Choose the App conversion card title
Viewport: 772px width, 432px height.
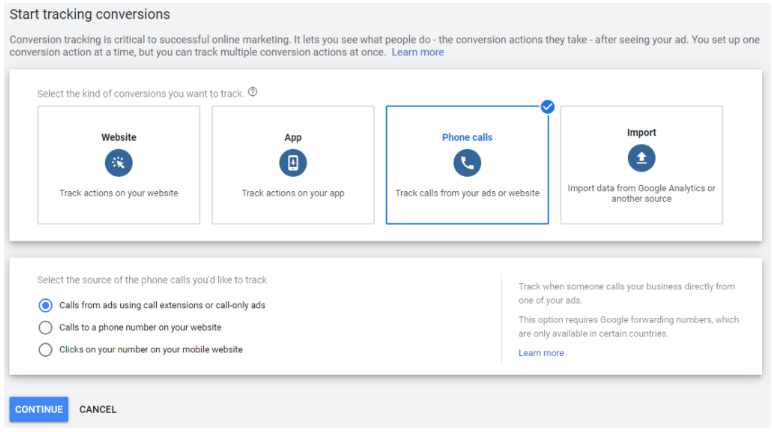pos(293,137)
